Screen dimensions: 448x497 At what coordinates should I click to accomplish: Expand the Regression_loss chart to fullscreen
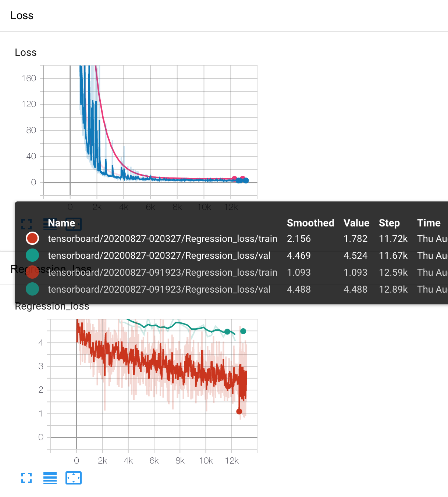click(26, 478)
